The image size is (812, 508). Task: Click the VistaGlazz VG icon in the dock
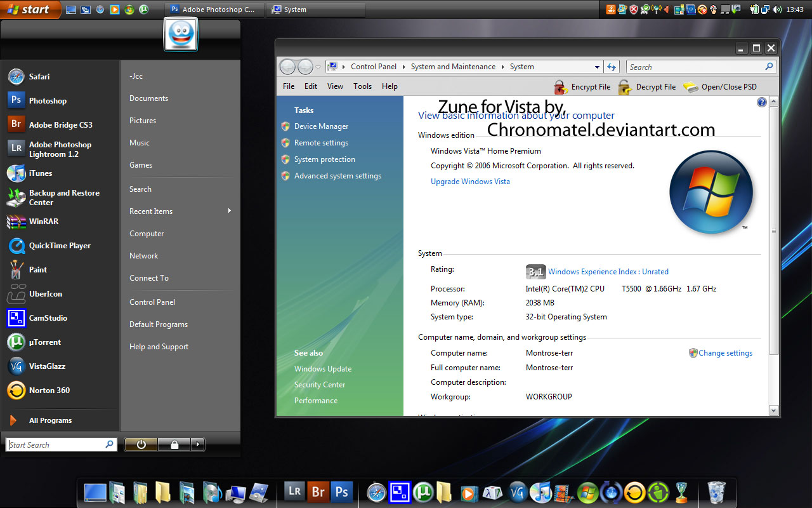click(x=518, y=492)
